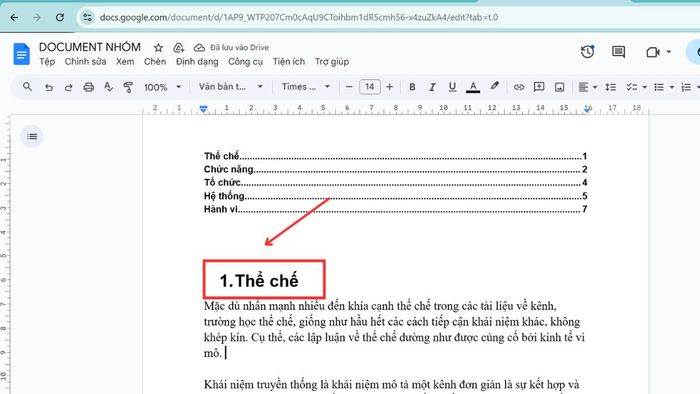Click the paragraph starting 'Mặc dù nhấn mạnh'

coord(394,329)
